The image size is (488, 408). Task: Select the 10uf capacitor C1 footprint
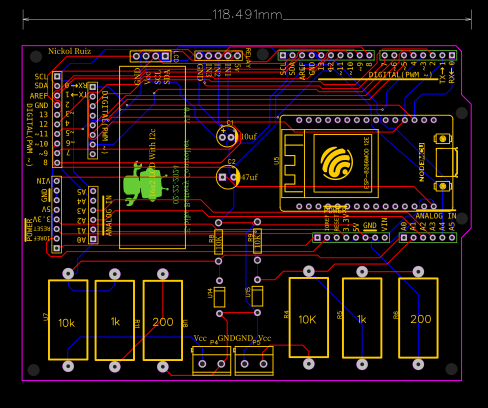coord(228,137)
